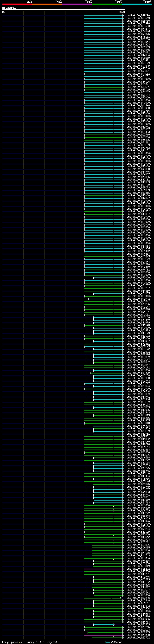Image resolution: width=154 pixels, height=644 pixels.
Task: Click the cyan ~100% identity legend segment
Action: point(137,4)
